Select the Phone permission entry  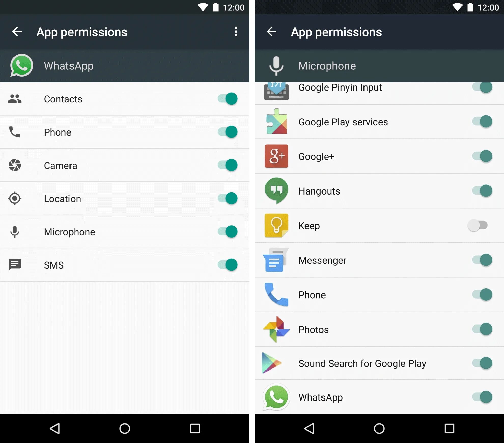[x=124, y=132]
